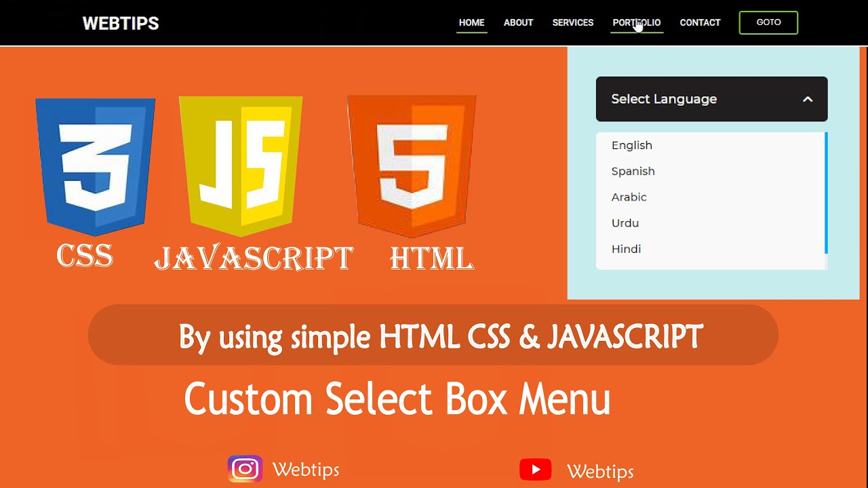Open the ABOUT nav link
This screenshot has width=868, height=488.
point(518,22)
